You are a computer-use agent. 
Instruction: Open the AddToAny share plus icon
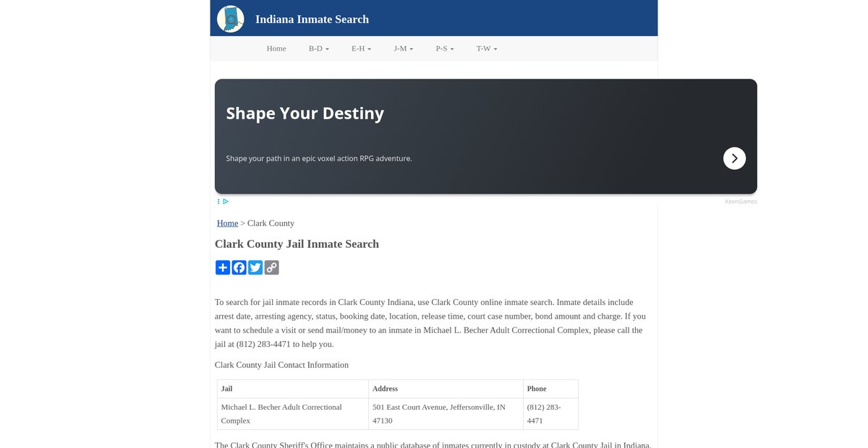(x=223, y=267)
